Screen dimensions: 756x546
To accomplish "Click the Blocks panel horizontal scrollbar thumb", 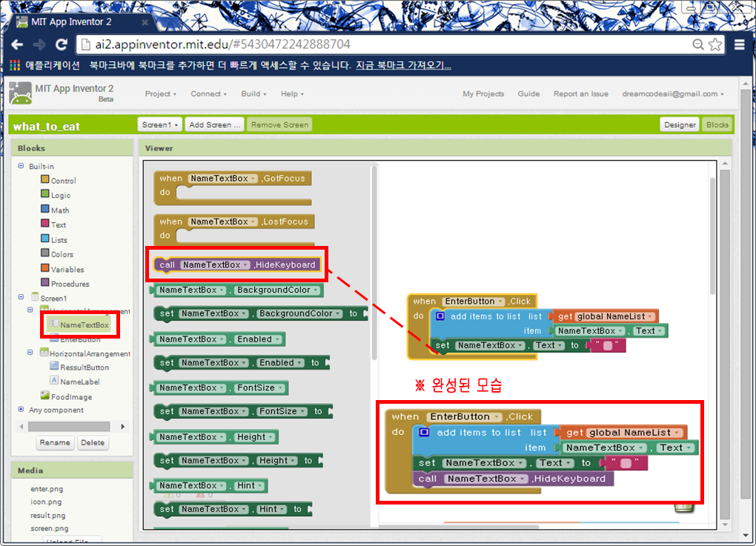I will [69, 427].
